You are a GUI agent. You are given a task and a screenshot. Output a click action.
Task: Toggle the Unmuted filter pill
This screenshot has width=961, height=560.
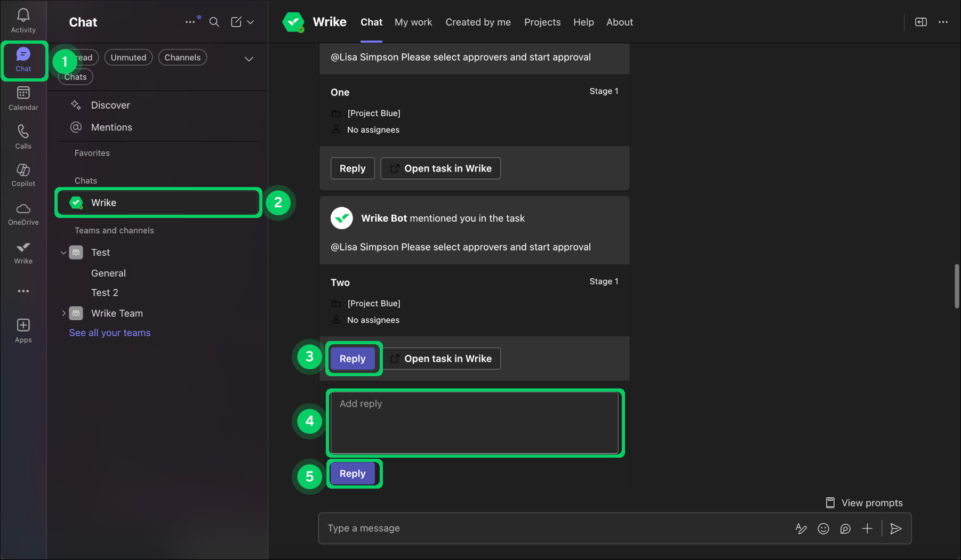click(128, 57)
